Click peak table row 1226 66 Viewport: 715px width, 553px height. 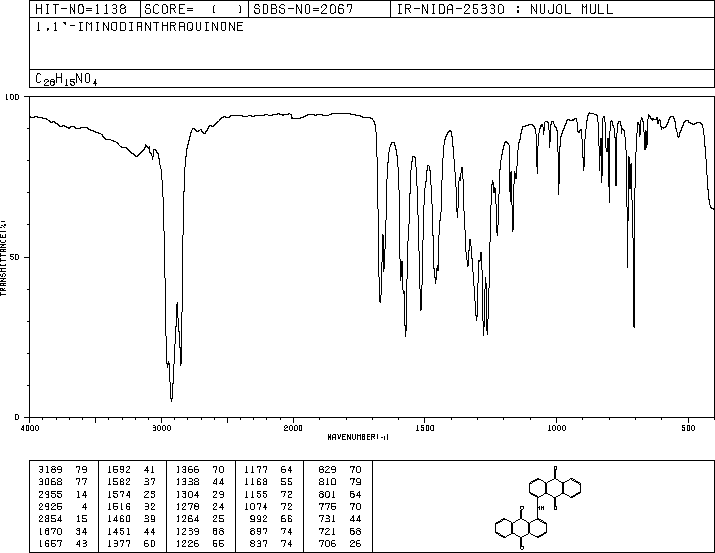200,544
